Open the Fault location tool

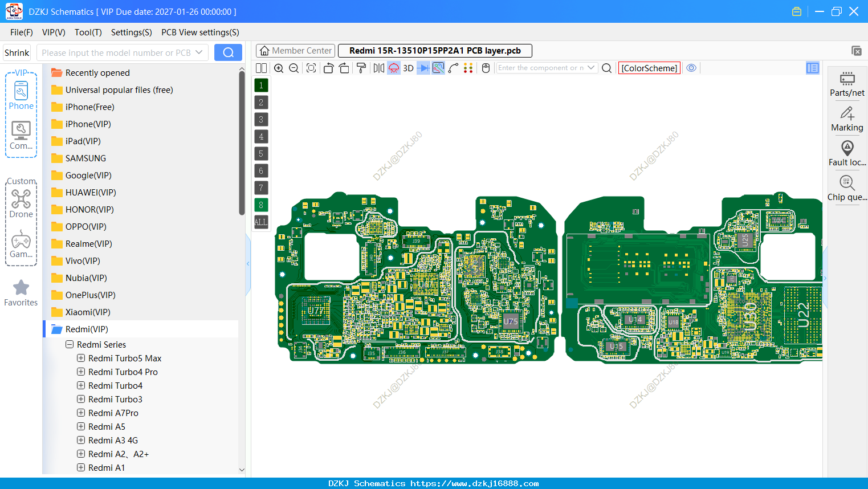tap(847, 154)
